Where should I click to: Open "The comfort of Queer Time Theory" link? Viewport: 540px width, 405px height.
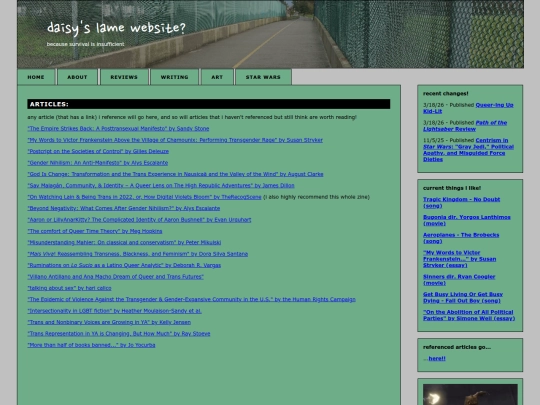click(95, 231)
